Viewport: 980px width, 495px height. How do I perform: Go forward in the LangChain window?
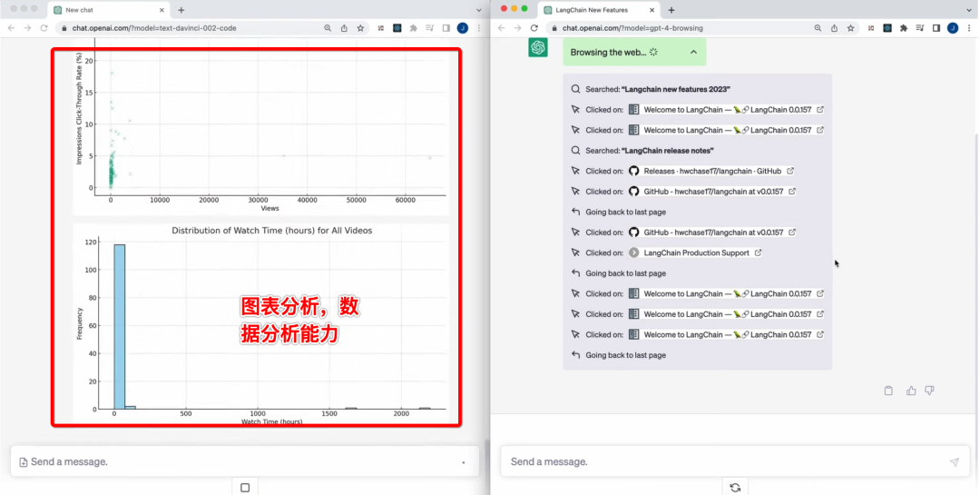coord(517,28)
